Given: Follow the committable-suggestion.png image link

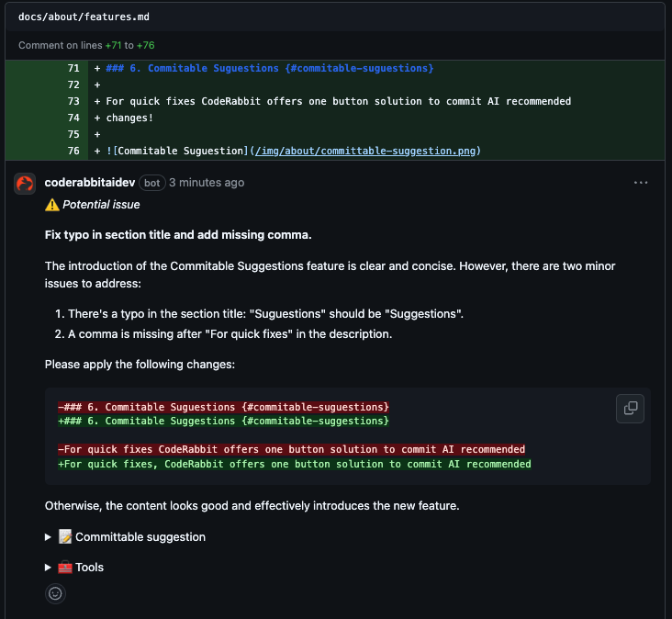Looking at the screenshot, I should (365, 151).
